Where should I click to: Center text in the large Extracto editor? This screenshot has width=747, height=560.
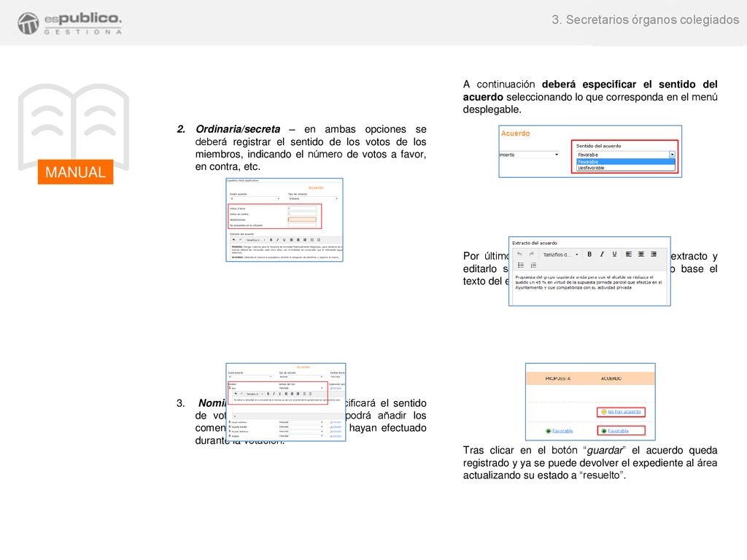tap(641, 254)
